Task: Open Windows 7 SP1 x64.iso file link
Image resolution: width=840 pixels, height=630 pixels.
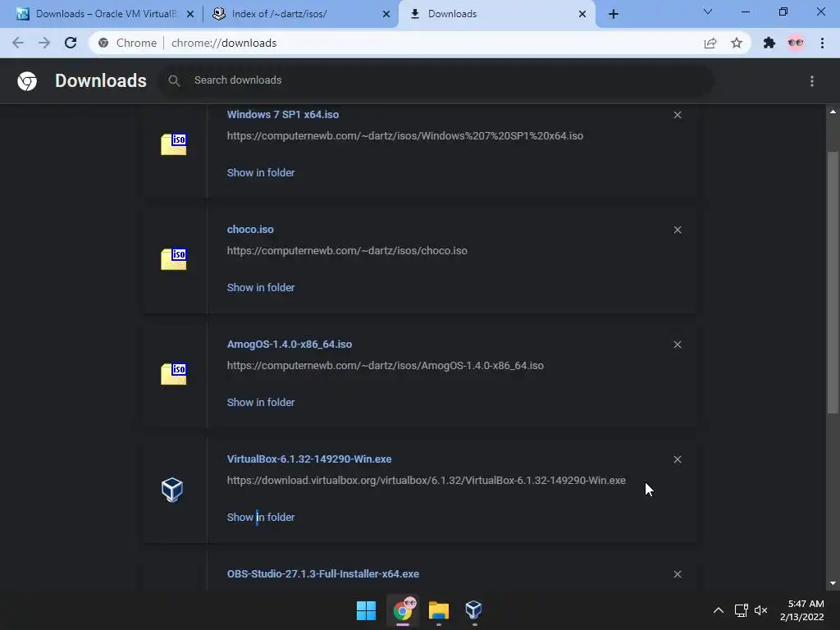Action: (x=283, y=115)
